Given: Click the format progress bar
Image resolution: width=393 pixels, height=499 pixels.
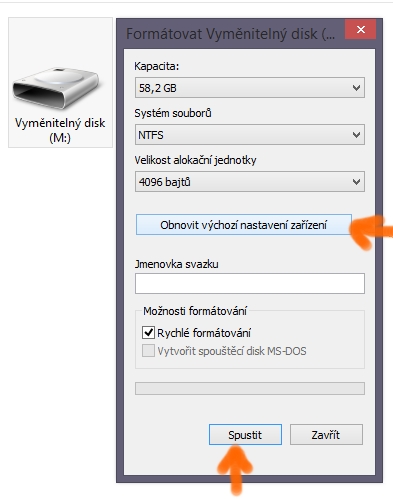Looking at the screenshot, I should (250, 389).
